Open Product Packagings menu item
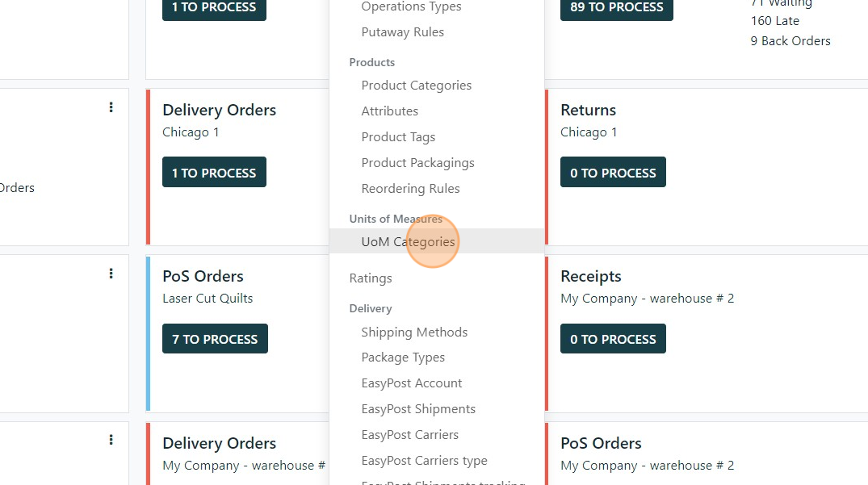Viewport: 868px width, 485px height. [417, 162]
